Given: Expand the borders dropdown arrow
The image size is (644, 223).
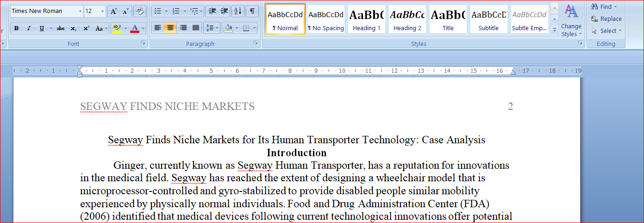Looking at the screenshot, I should pyautogui.click(x=254, y=28).
